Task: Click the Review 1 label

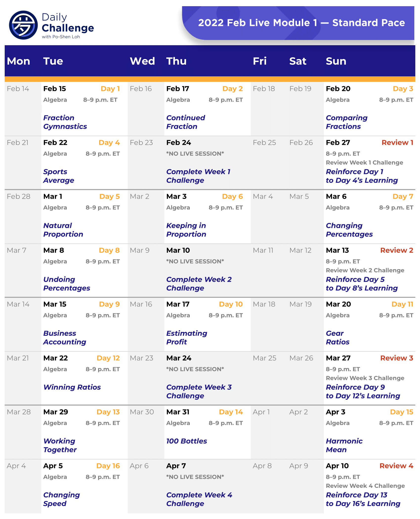Action: click(x=397, y=143)
